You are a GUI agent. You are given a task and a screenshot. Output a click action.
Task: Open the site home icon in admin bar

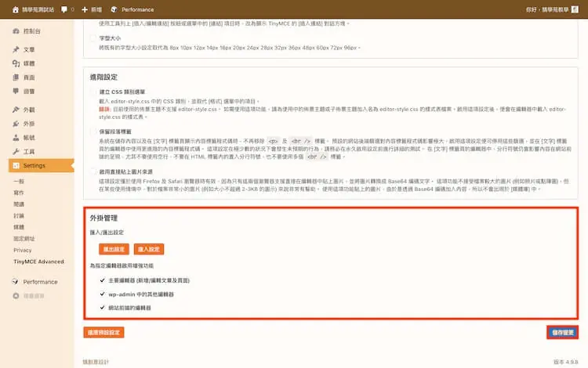tap(16, 9)
